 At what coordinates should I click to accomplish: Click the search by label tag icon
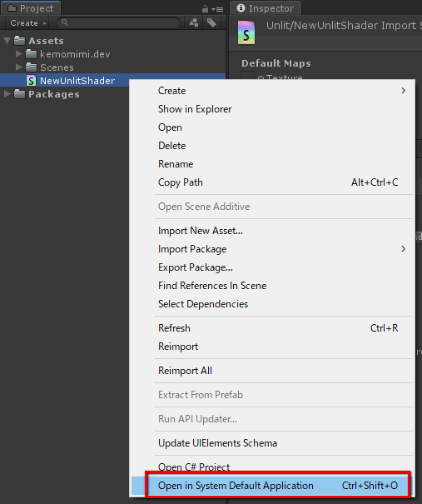211,22
